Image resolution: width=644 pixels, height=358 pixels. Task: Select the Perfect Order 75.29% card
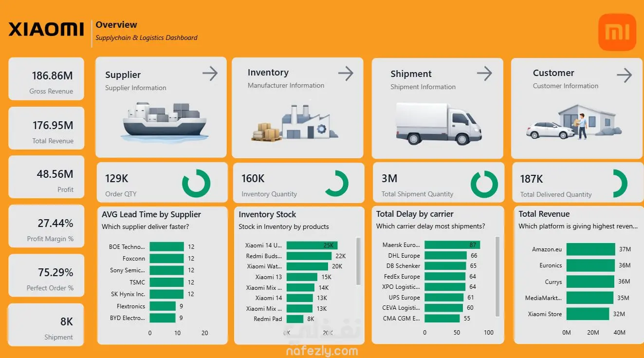(x=46, y=275)
